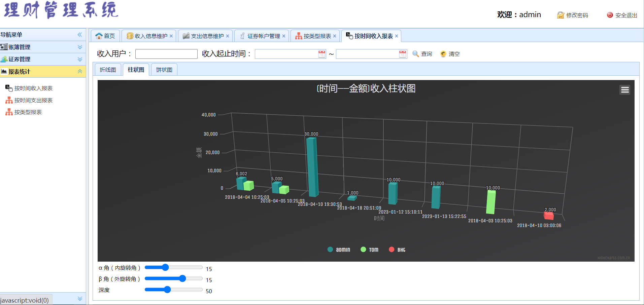Collapse the 导航菜单 navigation panel

(x=80, y=35)
